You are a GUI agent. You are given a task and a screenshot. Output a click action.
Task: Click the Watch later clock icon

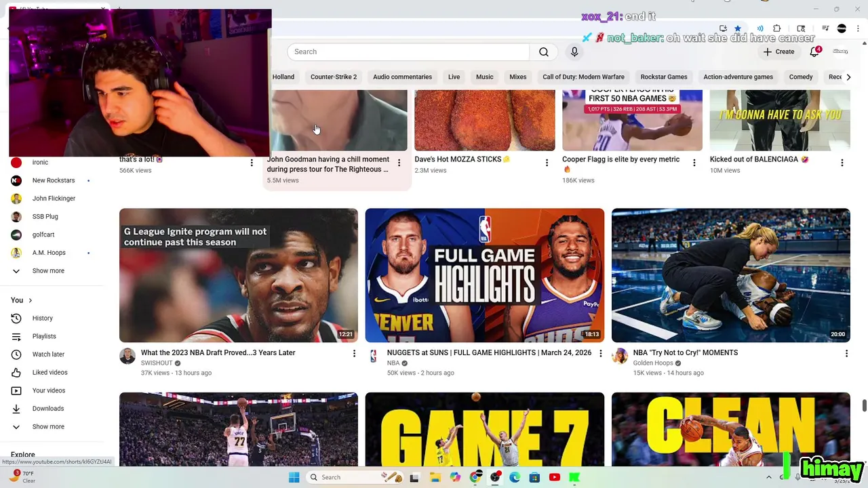click(16, 354)
